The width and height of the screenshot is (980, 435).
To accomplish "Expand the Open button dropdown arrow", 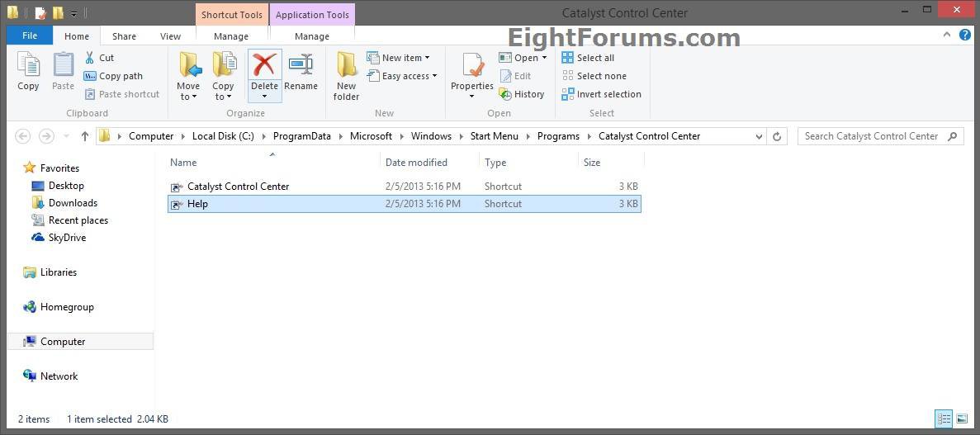I will (x=544, y=58).
